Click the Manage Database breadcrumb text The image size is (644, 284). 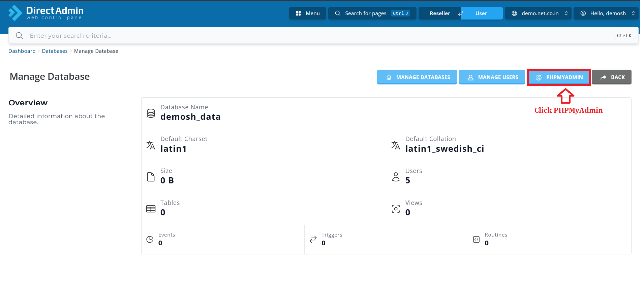coord(96,51)
